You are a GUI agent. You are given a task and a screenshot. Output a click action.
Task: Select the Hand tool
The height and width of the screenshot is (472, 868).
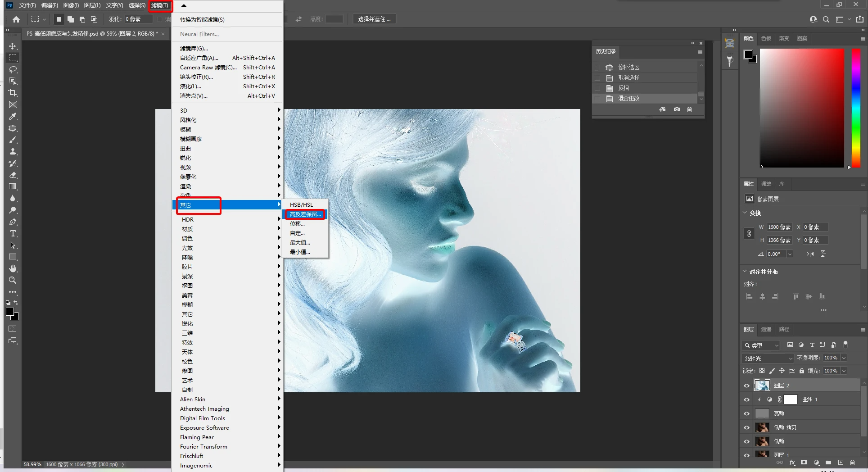pyautogui.click(x=13, y=268)
